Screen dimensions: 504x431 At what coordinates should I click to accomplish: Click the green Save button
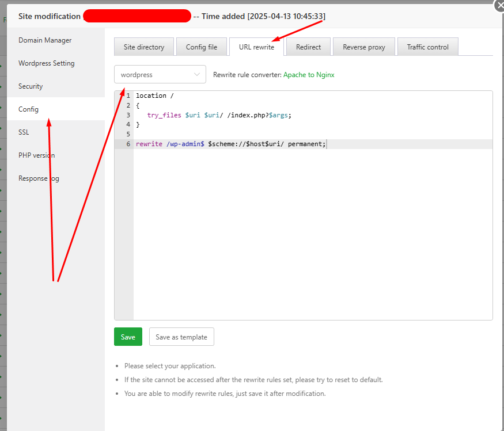click(128, 337)
